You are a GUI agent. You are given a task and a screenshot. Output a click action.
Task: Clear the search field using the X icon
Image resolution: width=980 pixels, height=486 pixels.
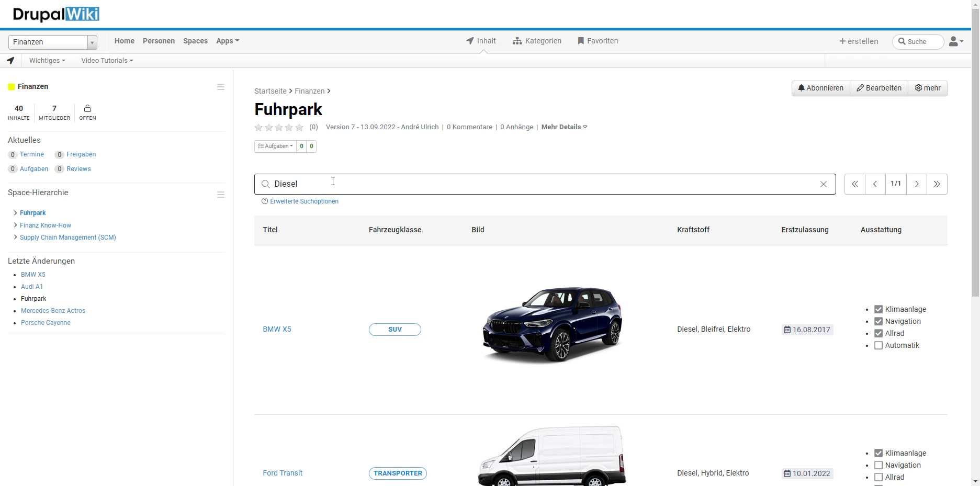point(823,184)
